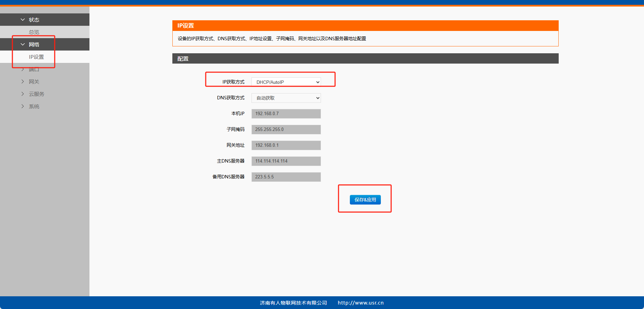The height and width of the screenshot is (309, 644).
Task: Expand the chevron arrow beside 系统
Action: pos(23,107)
